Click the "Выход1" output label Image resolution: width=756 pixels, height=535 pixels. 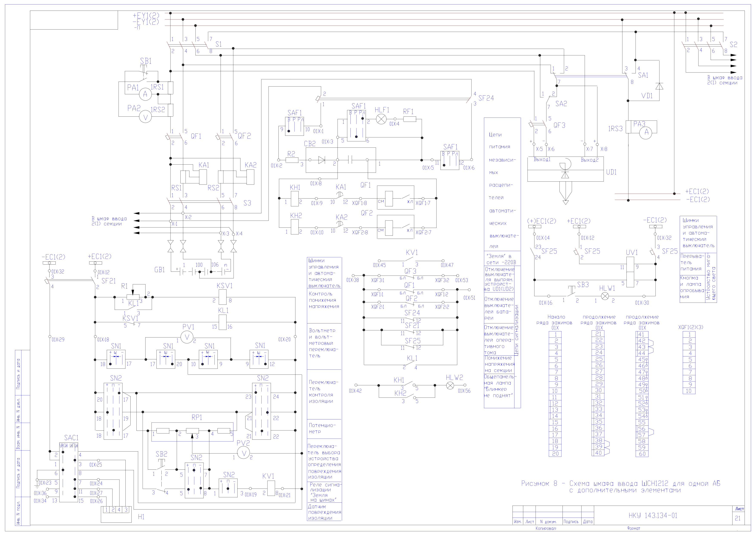542,159
